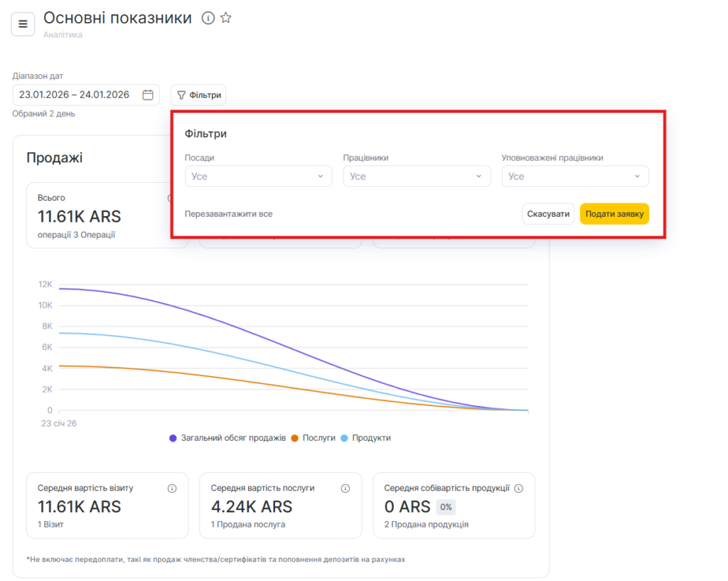Screen dimensions: 728x581
Task: Click the Фільтри funnel button
Action: coord(198,95)
